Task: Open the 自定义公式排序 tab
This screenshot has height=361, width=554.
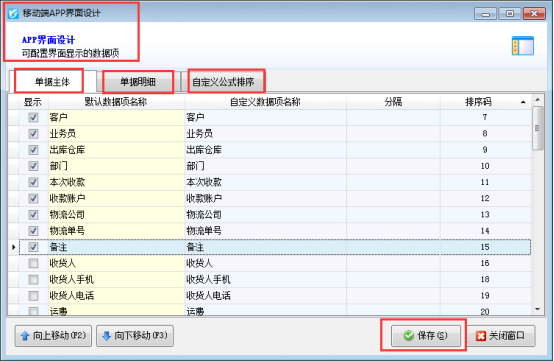Action: [x=223, y=82]
